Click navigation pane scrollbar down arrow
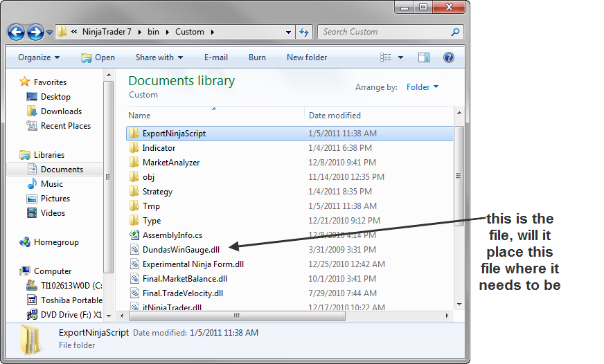 [x=109, y=316]
